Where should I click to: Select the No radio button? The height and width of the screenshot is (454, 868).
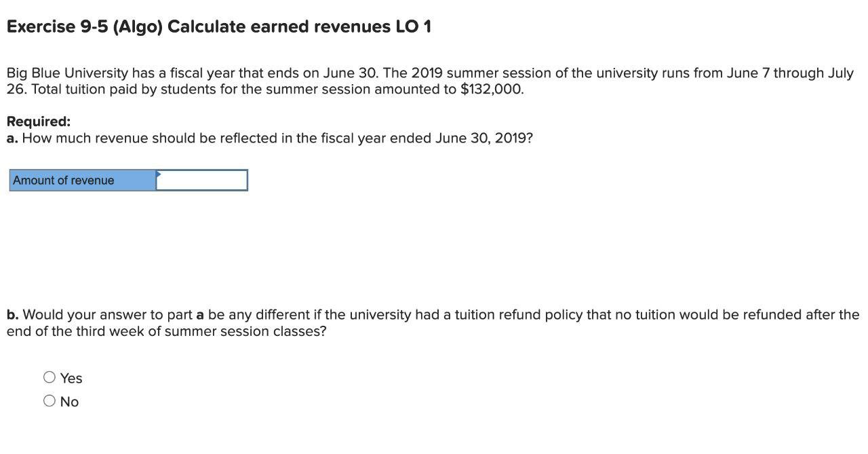pyautogui.click(x=49, y=400)
